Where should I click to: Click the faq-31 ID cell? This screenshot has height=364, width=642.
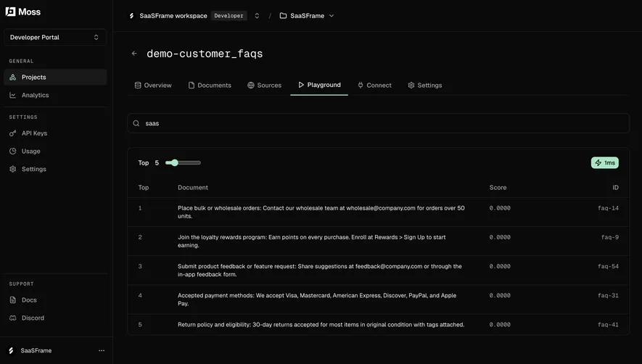pyautogui.click(x=608, y=295)
